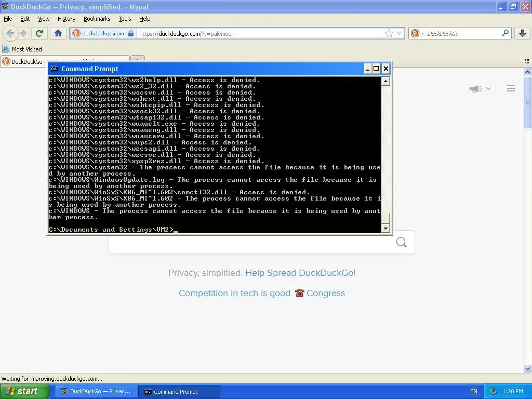This screenshot has height=399, width=532.
Task: Open the megaphone announcements icon
Action: tap(475, 88)
